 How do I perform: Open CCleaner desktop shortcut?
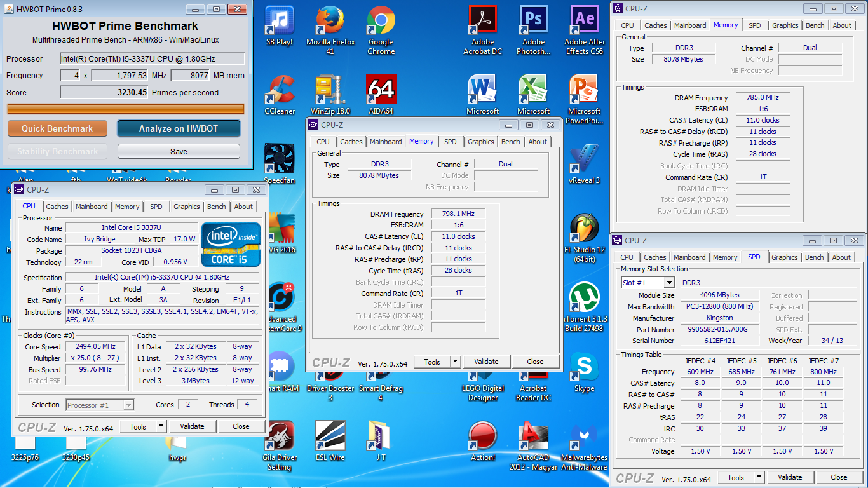[x=280, y=95]
